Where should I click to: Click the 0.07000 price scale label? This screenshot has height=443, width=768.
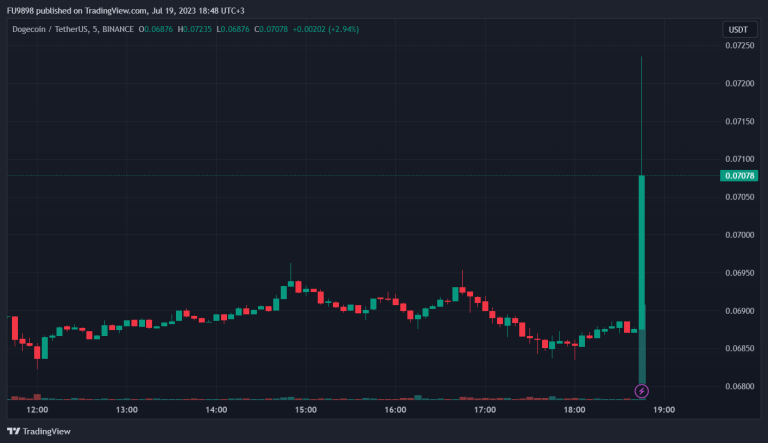pos(740,235)
